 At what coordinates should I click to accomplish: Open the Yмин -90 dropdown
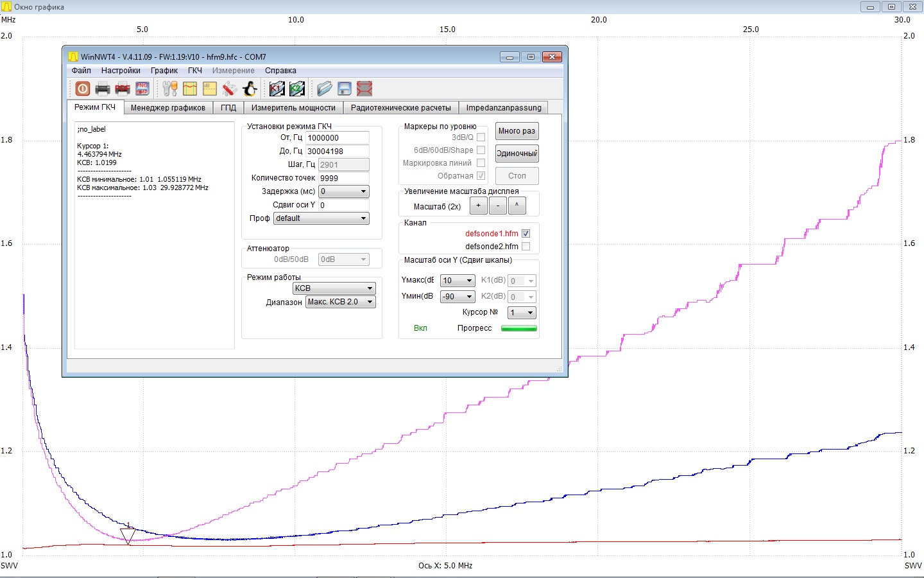point(458,297)
